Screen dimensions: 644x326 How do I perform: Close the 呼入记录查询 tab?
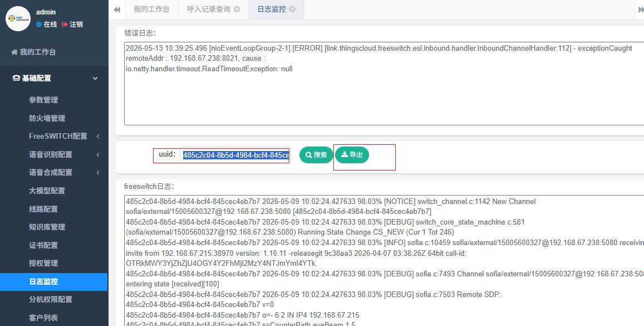click(237, 9)
